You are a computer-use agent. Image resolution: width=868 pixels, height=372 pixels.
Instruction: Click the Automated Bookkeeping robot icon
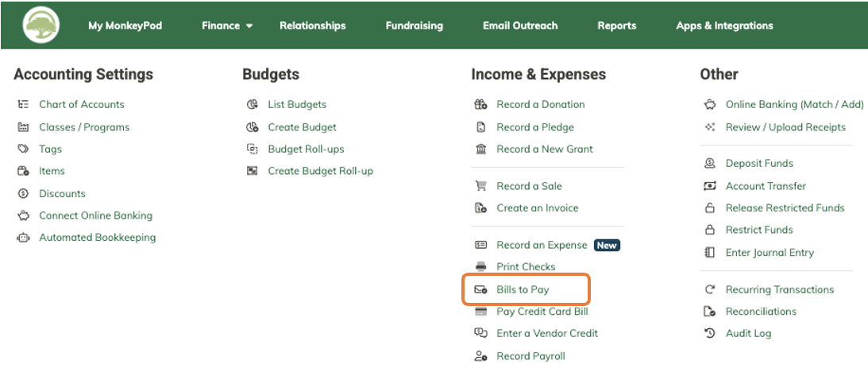tap(23, 238)
